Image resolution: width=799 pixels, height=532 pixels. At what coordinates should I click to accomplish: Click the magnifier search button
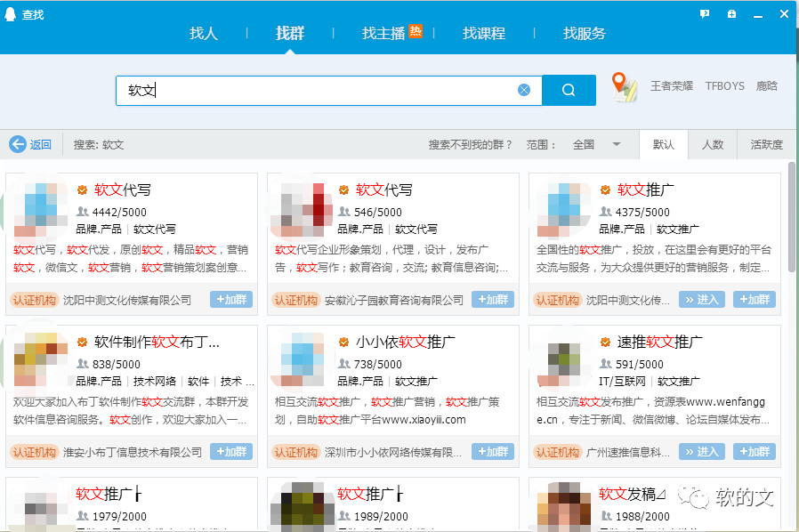[x=569, y=90]
